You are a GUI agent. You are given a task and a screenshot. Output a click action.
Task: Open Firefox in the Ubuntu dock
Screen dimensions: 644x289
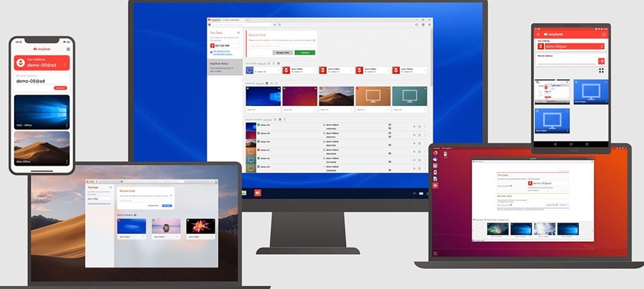(x=435, y=153)
